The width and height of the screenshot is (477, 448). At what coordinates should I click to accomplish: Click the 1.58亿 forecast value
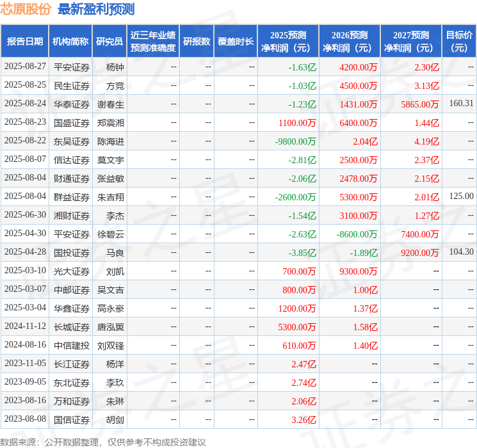pos(365,327)
